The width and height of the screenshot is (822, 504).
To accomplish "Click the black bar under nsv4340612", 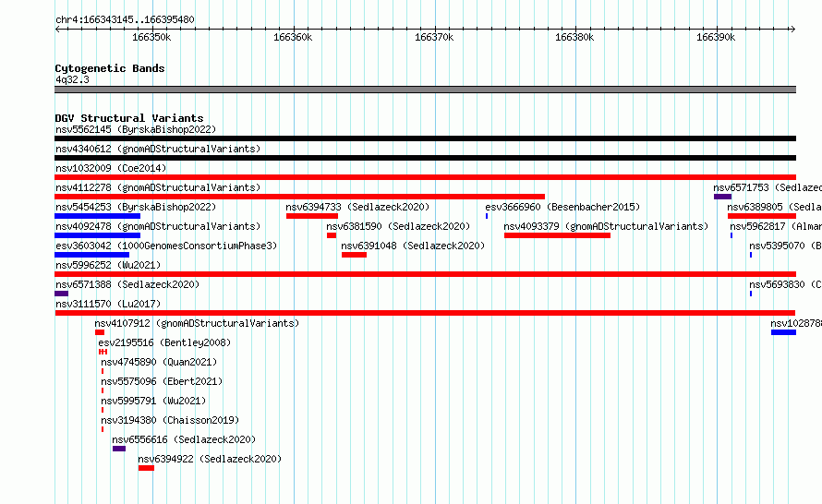I will pyautogui.click(x=425, y=158).
